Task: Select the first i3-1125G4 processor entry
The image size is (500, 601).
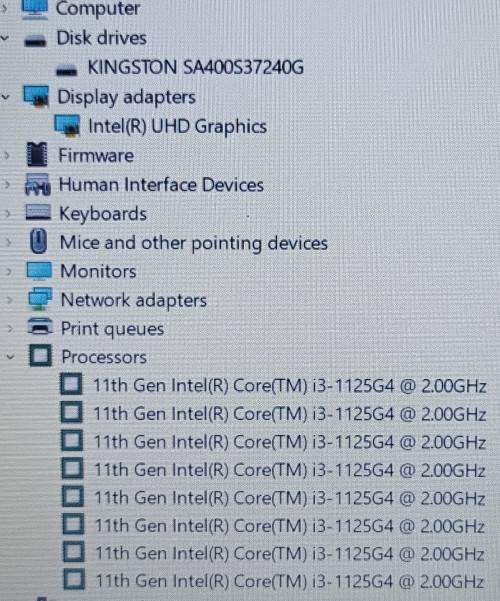Action: (x=290, y=386)
